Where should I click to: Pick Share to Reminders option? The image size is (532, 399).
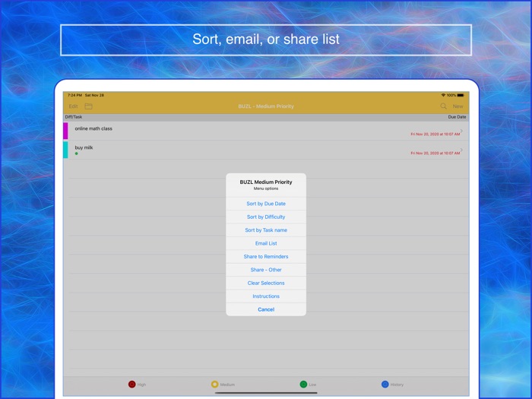point(266,257)
